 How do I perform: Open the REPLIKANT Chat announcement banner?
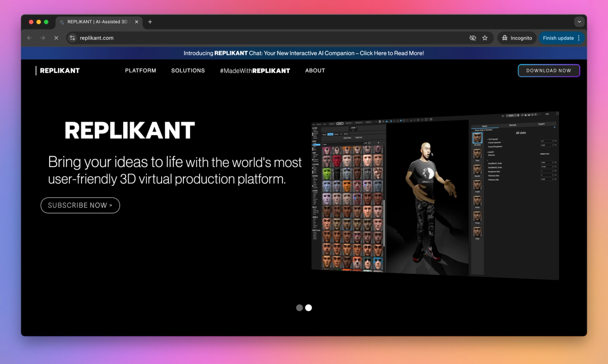pos(304,53)
